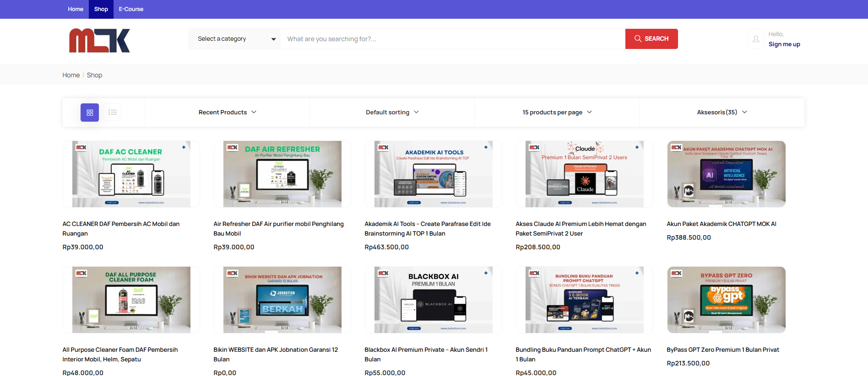868x376 pixels.
Task: Open All Purpose Cleaner Foam DAF title
Action: point(120,355)
